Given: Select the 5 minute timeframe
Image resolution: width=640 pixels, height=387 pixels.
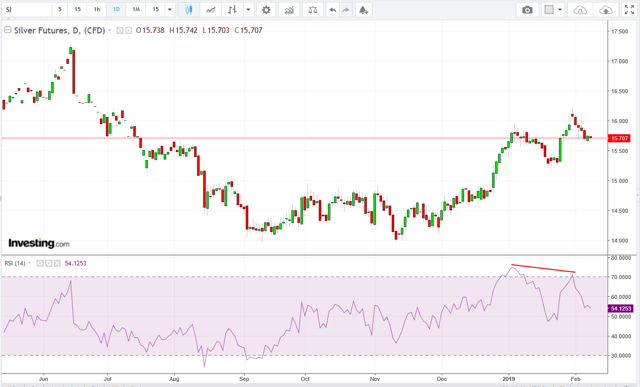Looking at the screenshot, I should coord(60,9).
